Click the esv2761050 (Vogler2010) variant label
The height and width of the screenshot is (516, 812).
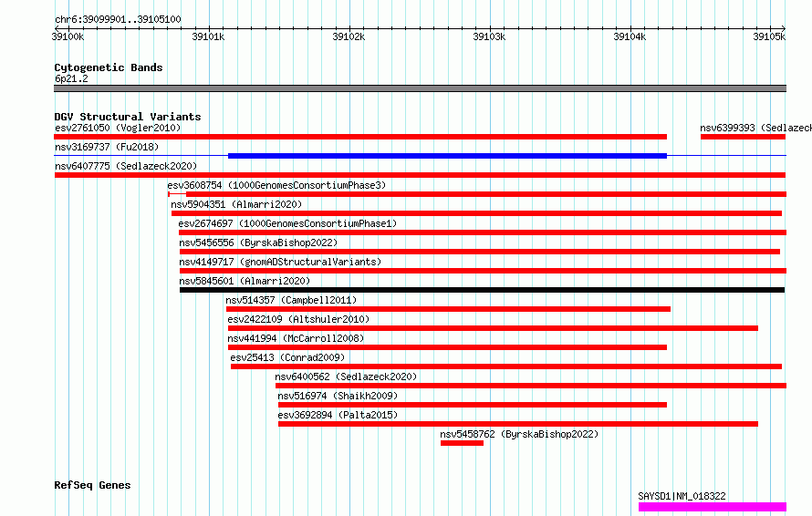pos(118,128)
